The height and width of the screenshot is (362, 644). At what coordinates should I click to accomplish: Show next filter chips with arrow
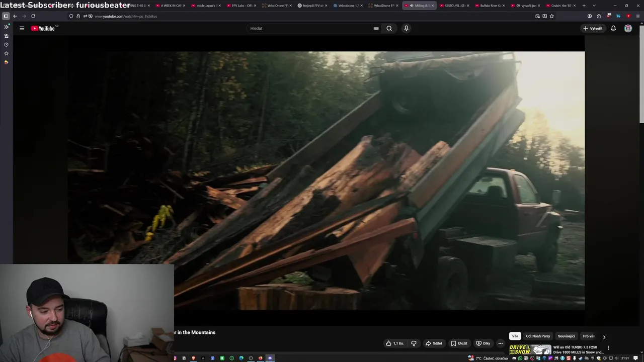coord(604,337)
